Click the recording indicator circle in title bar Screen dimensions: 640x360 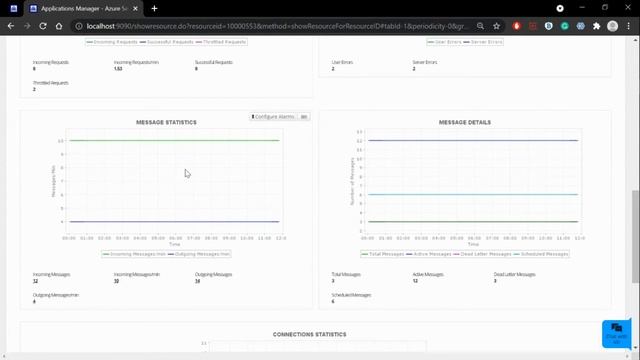click(x=560, y=8)
